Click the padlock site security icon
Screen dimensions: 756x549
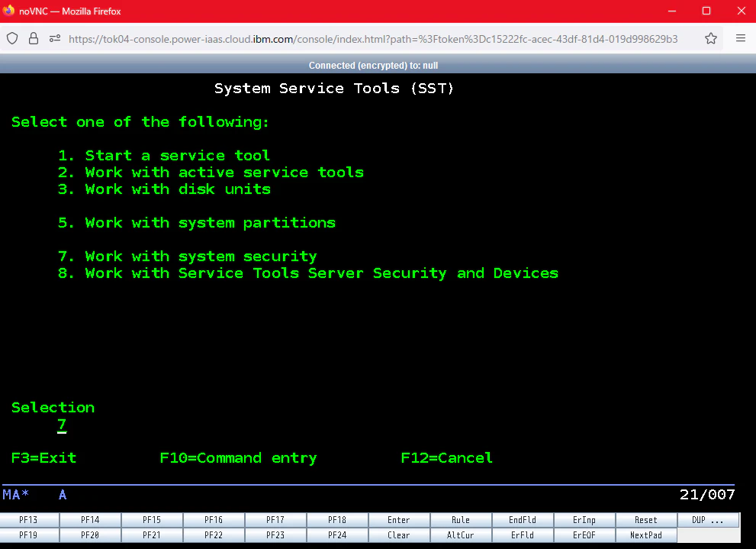(x=34, y=39)
